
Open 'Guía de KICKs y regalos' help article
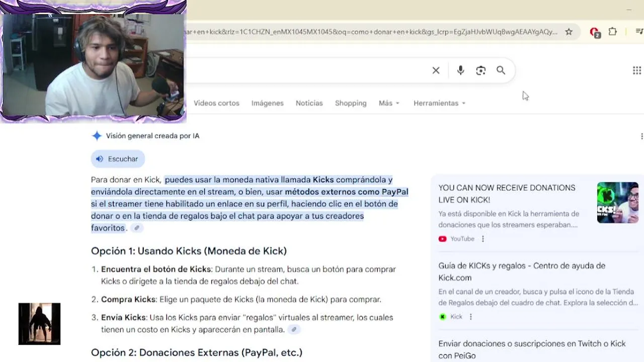click(522, 271)
